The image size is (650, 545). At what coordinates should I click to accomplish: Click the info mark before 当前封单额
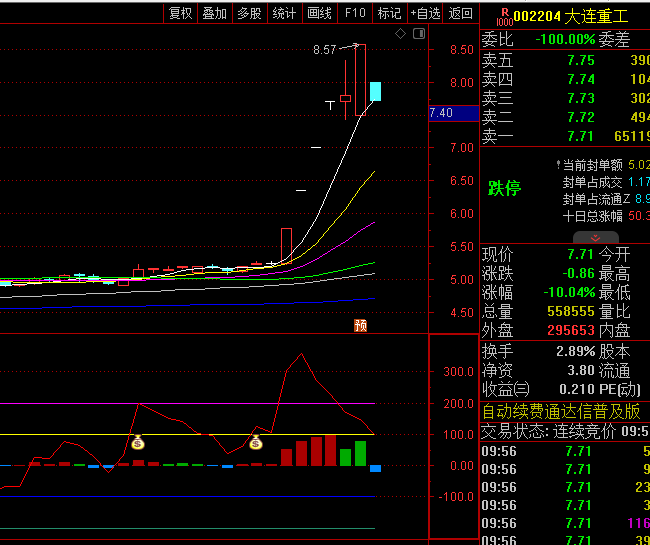point(558,164)
